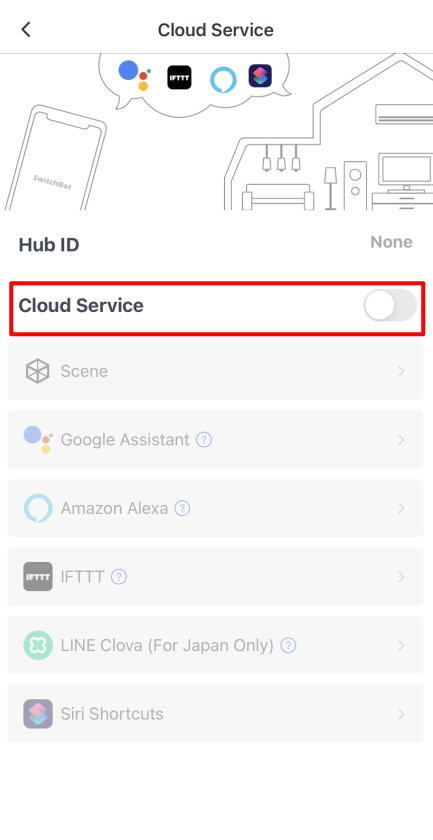Click the IFTTT logo in banner bubble
Screen dimensions: 433x840
click(x=179, y=77)
